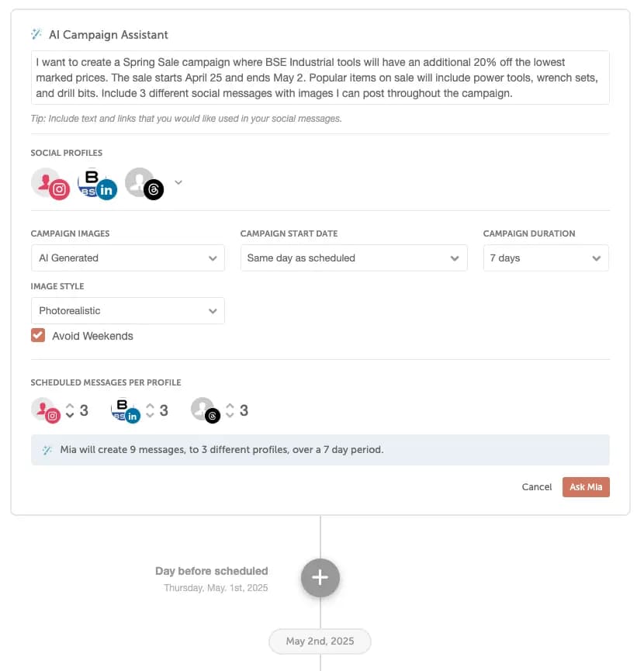Click the Cancel link
This screenshot has height=671, width=644.
click(x=537, y=487)
